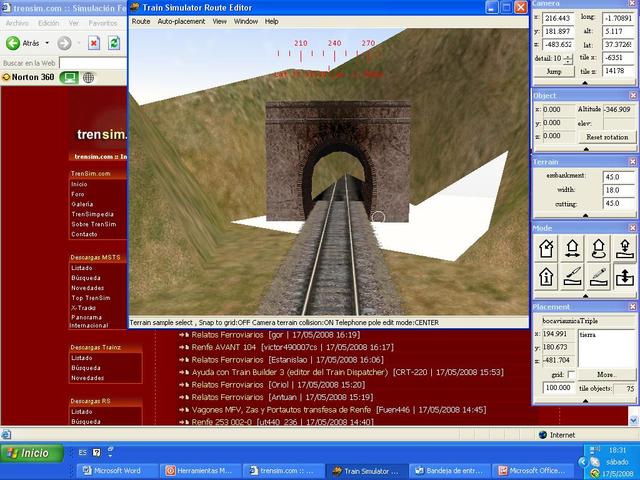This screenshot has height=480, width=640.
Task: Open the Auto-placement menu
Action: [x=181, y=21]
